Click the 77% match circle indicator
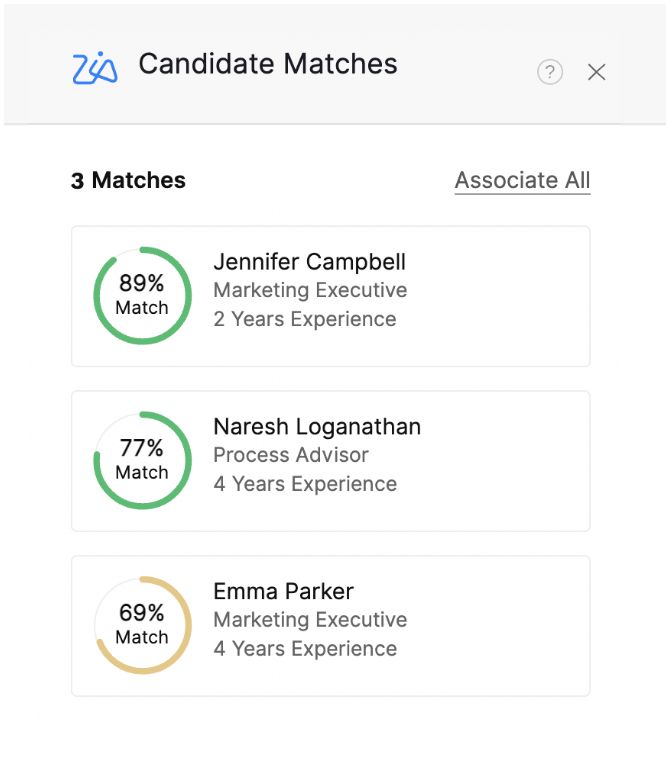 coord(142,460)
